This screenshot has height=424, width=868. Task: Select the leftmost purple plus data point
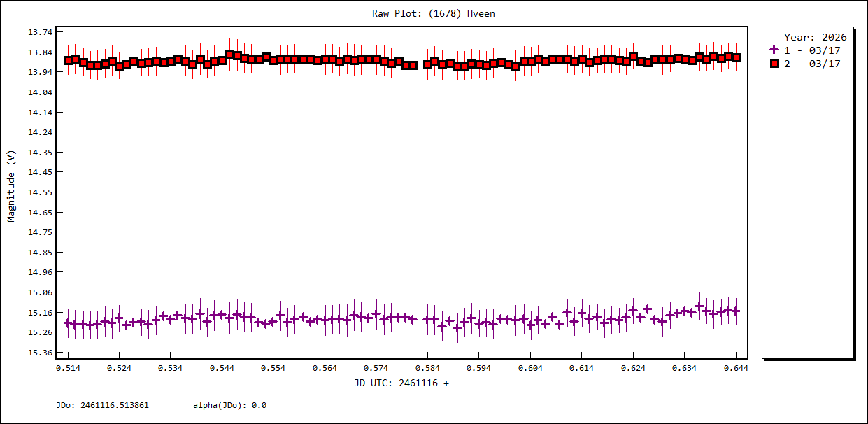click(x=68, y=323)
